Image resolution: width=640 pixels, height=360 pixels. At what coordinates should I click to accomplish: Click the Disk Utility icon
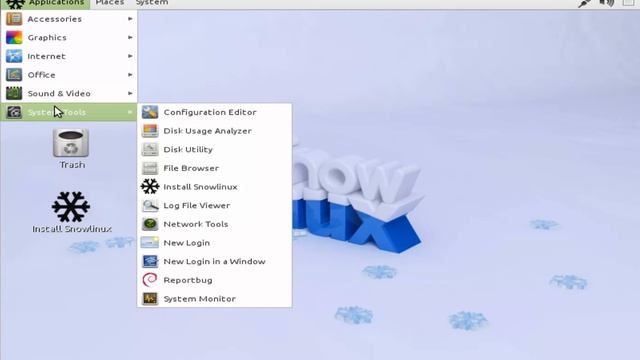coord(150,149)
